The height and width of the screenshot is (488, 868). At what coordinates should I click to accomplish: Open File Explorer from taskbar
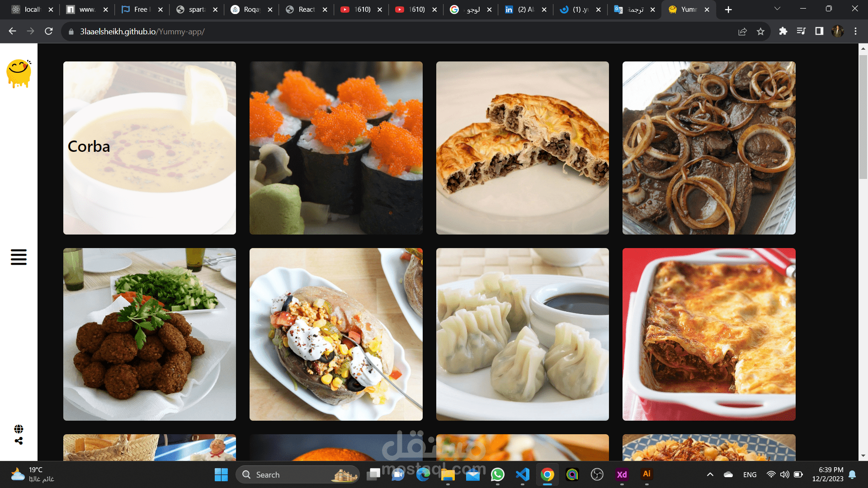coord(448,474)
